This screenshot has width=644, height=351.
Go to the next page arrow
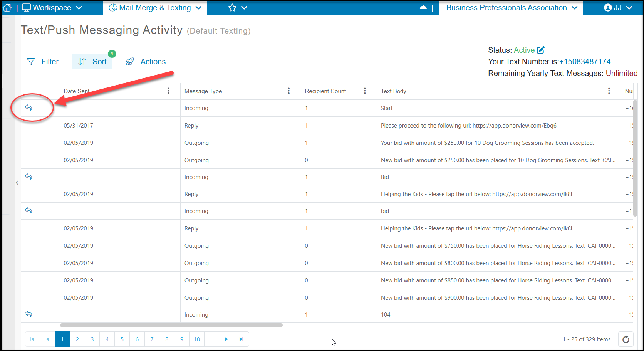(226, 339)
